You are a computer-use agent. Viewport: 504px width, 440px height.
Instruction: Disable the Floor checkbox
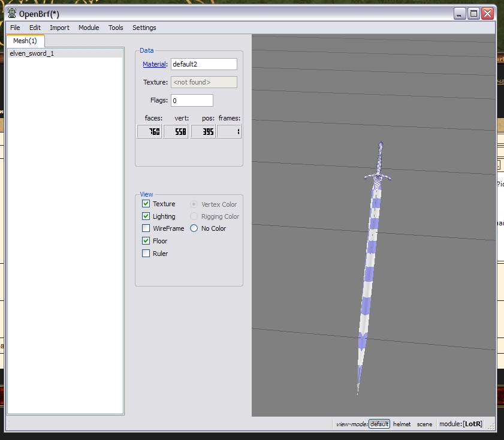[146, 241]
